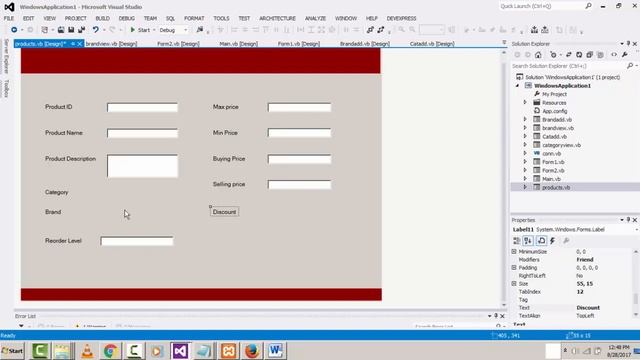Image resolution: width=640 pixels, height=360 pixels.
Task: Click the Product Description text box
Action: (142, 166)
